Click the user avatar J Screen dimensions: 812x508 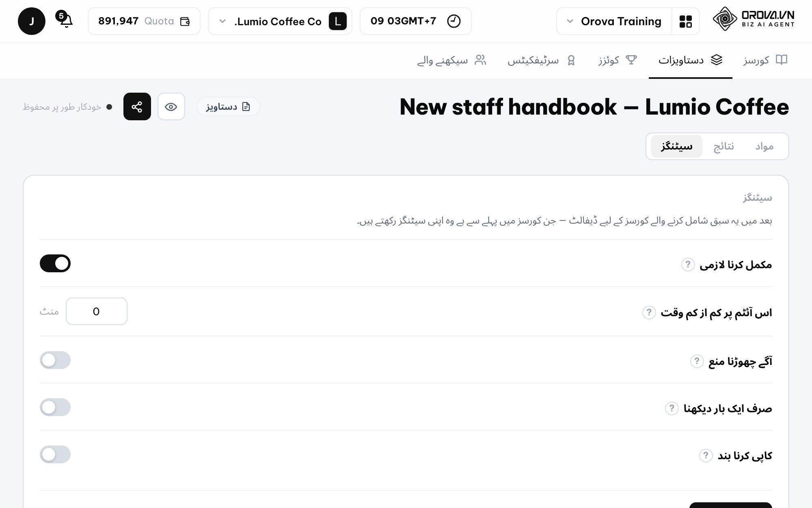coord(32,21)
